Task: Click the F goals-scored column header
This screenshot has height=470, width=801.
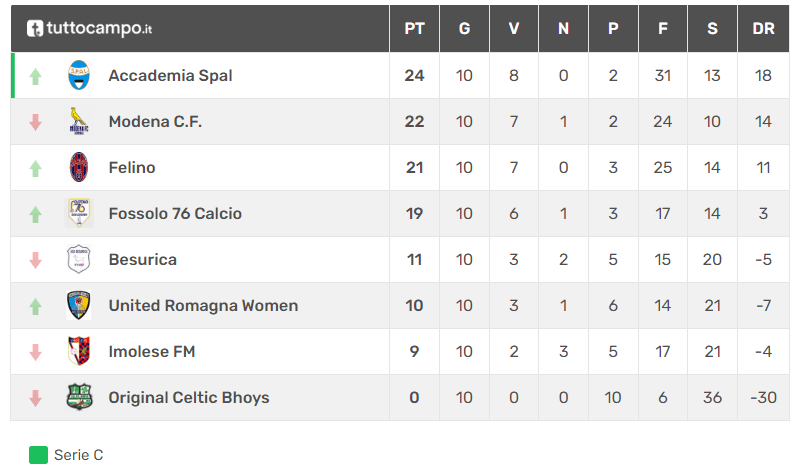Action: pyautogui.click(x=663, y=29)
